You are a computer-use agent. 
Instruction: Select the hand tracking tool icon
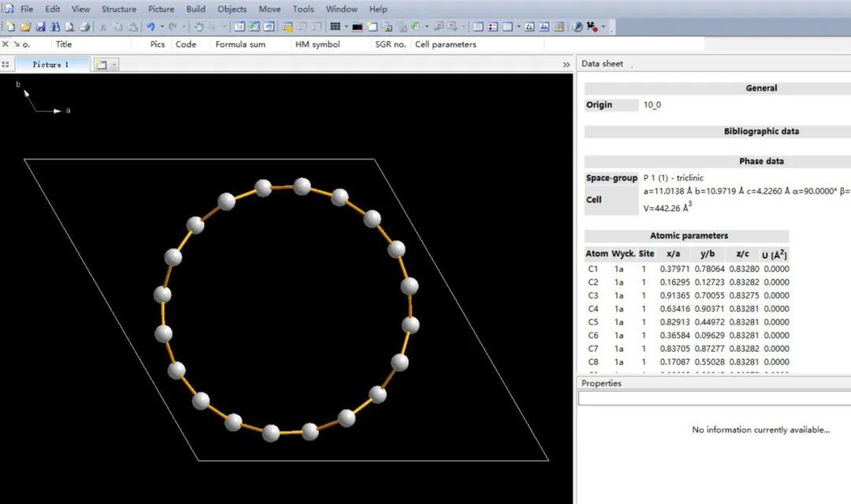pyautogui.click(x=199, y=27)
